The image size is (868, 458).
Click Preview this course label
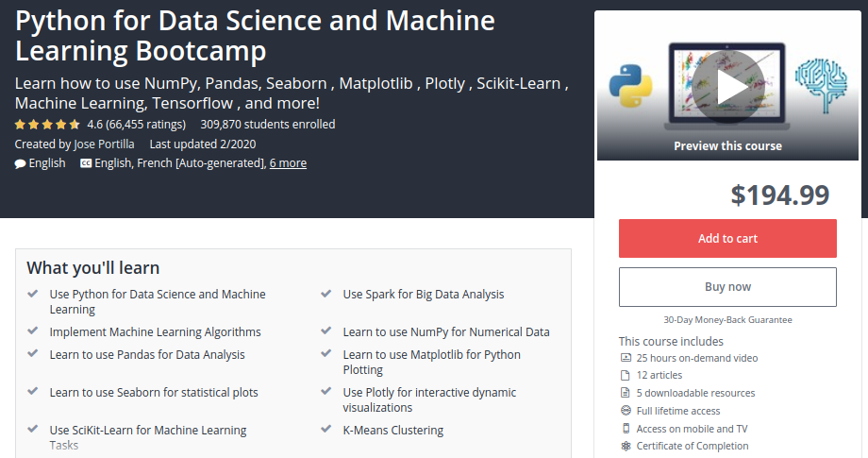[728, 146]
